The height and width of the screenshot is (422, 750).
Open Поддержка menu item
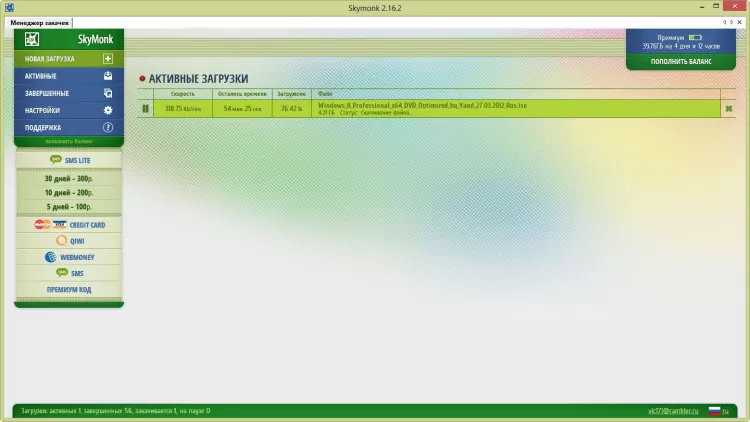69,127
